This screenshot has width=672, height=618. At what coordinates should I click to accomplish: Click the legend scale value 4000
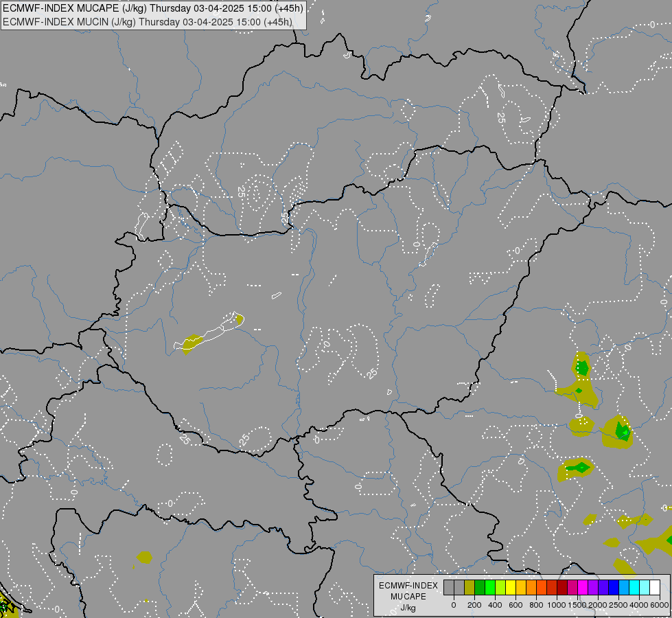click(640, 605)
